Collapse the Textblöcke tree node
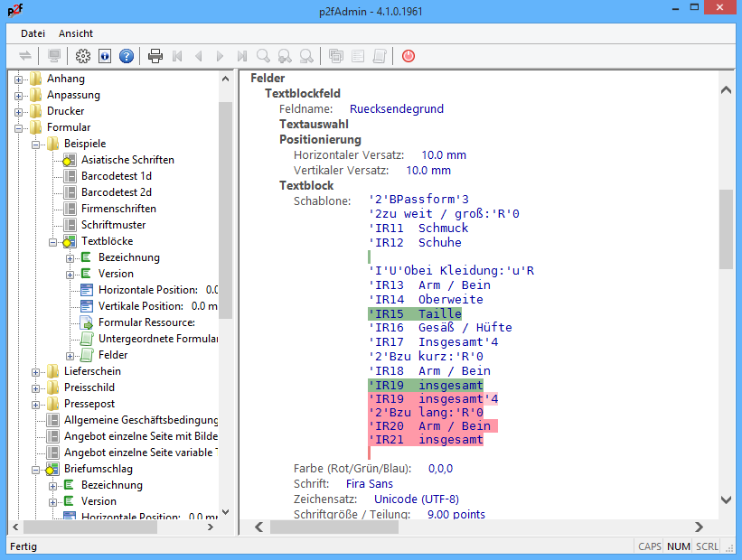The height and width of the screenshot is (560, 742). click(53, 241)
